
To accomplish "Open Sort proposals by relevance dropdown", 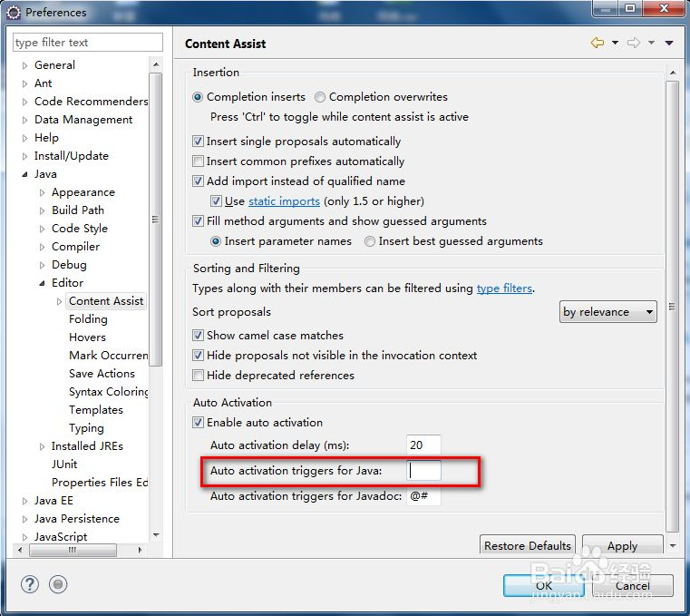I will (607, 312).
